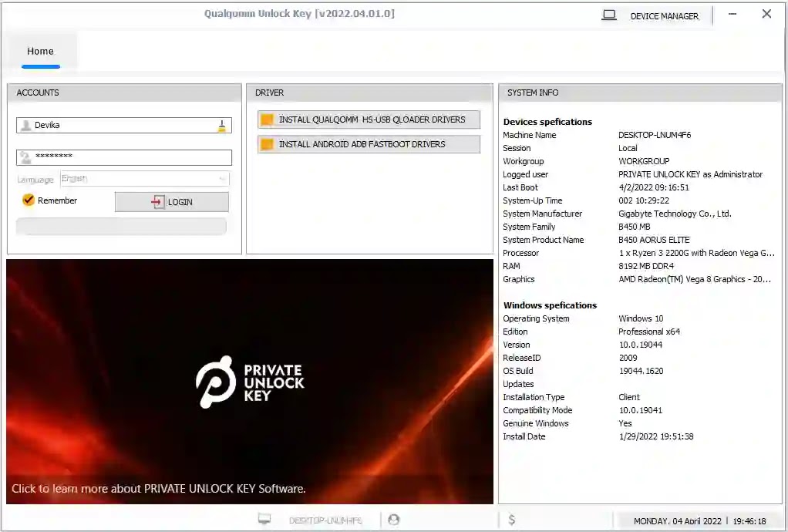Screen dimensions: 788x532
Task: Select machine name value DESKTOP-LNUM4F6 in System Info
Action: coord(655,135)
